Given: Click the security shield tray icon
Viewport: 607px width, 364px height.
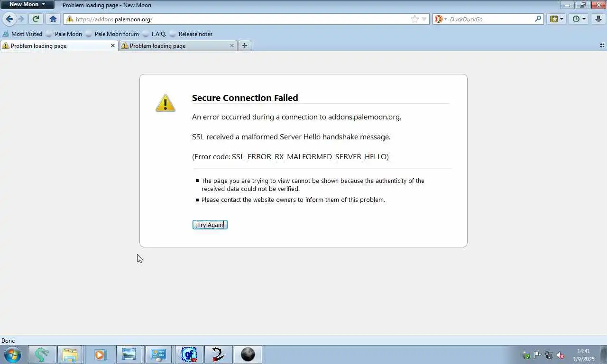Looking at the screenshot, I should (526, 355).
